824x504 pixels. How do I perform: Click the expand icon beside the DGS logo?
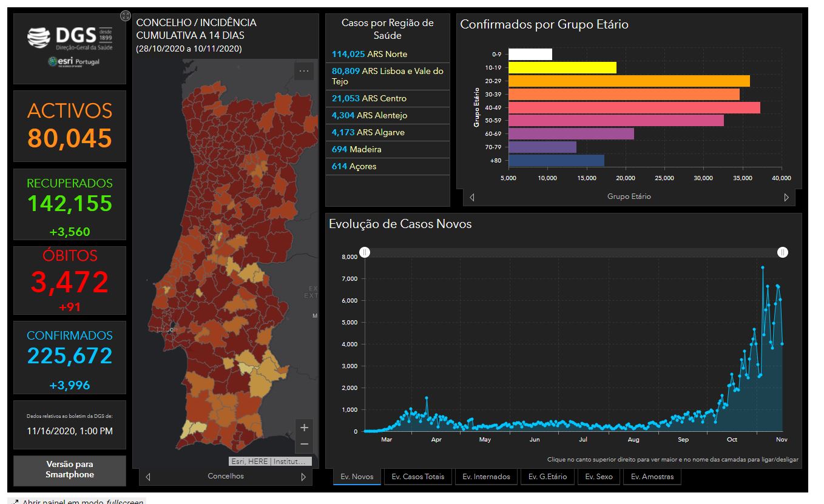pyautogui.click(x=126, y=16)
